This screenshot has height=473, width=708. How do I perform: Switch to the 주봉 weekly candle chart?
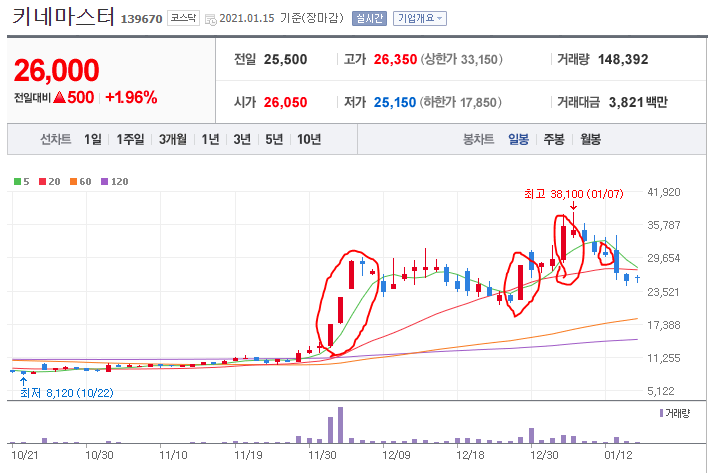[x=554, y=139]
